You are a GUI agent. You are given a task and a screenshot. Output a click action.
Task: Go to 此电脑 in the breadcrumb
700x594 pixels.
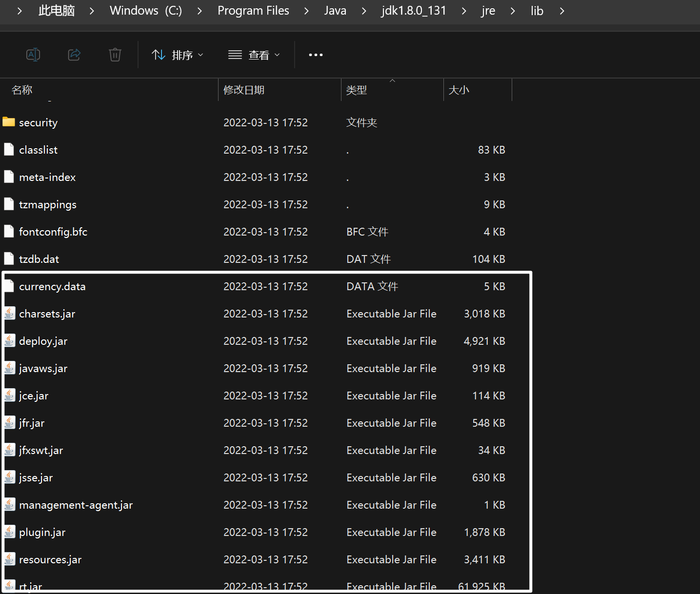click(57, 11)
